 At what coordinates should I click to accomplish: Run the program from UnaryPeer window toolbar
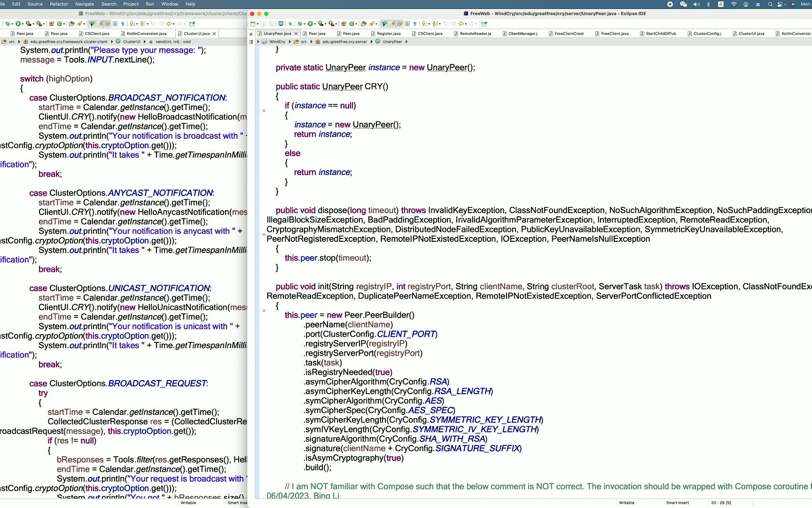click(x=310, y=24)
